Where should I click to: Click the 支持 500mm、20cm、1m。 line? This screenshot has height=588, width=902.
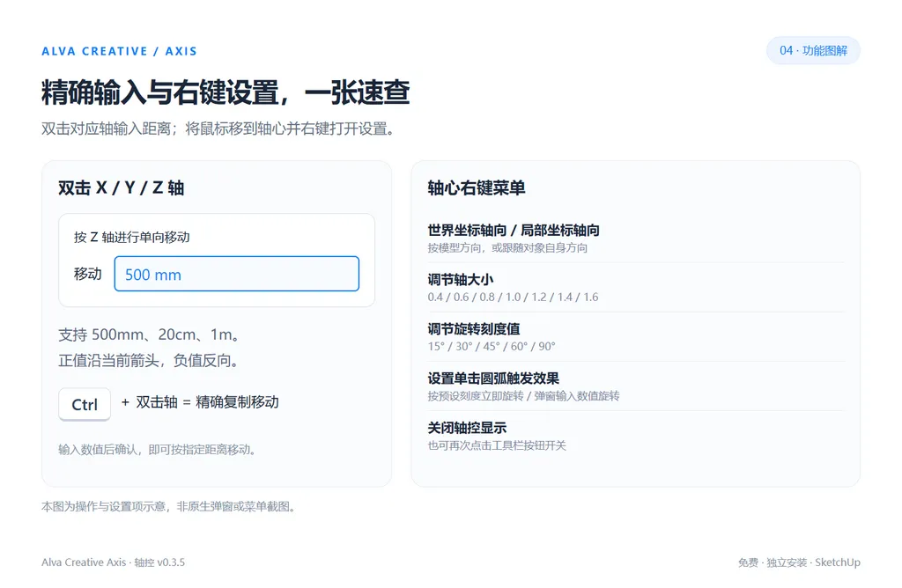click(x=150, y=334)
